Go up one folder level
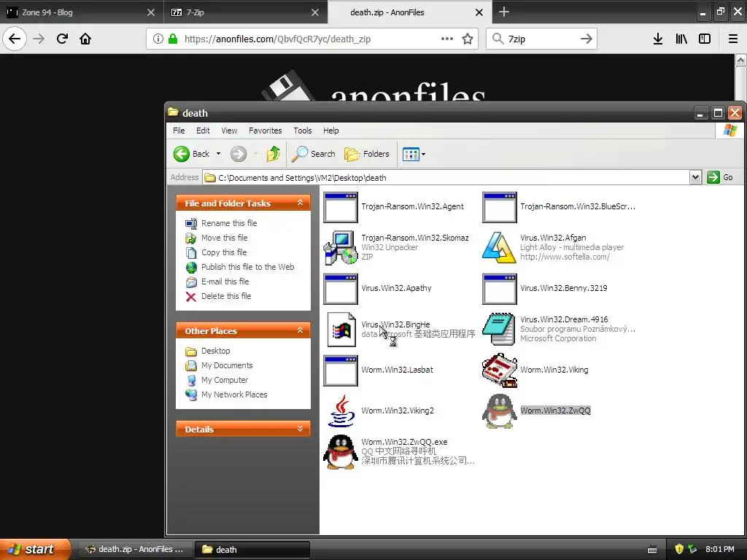Image resolution: width=747 pixels, height=560 pixels. (x=273, y=154)
